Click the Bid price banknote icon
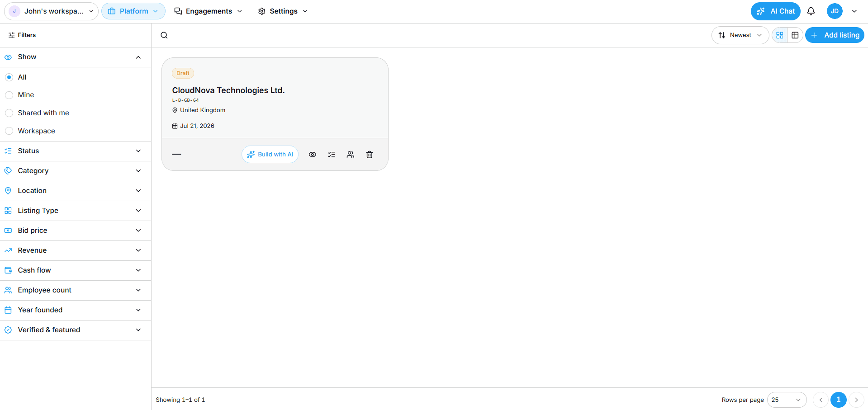The image size is (868, 410). (8, 231)
